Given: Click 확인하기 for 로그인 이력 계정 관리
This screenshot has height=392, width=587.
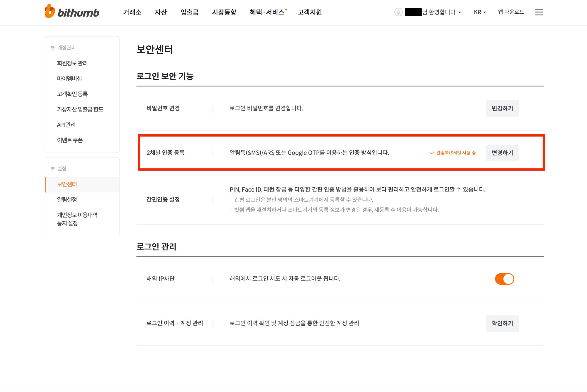Looking at the screenshot, I should 502,323.
